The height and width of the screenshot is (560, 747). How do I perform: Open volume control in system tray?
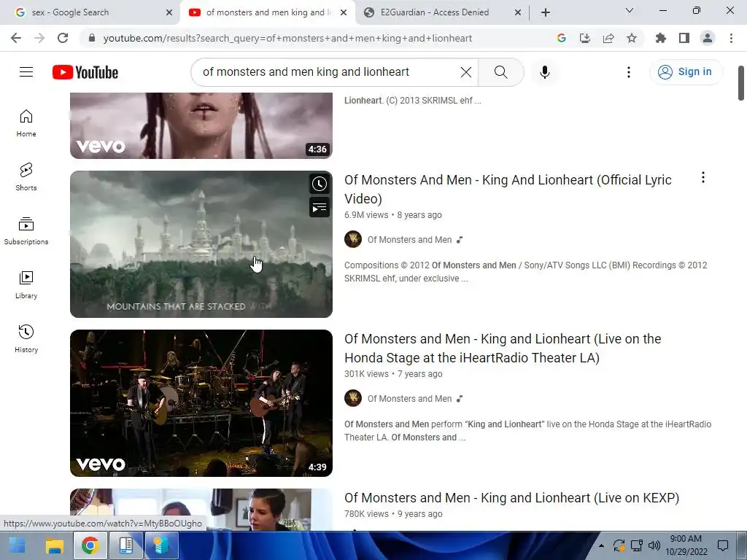(654, 545)
